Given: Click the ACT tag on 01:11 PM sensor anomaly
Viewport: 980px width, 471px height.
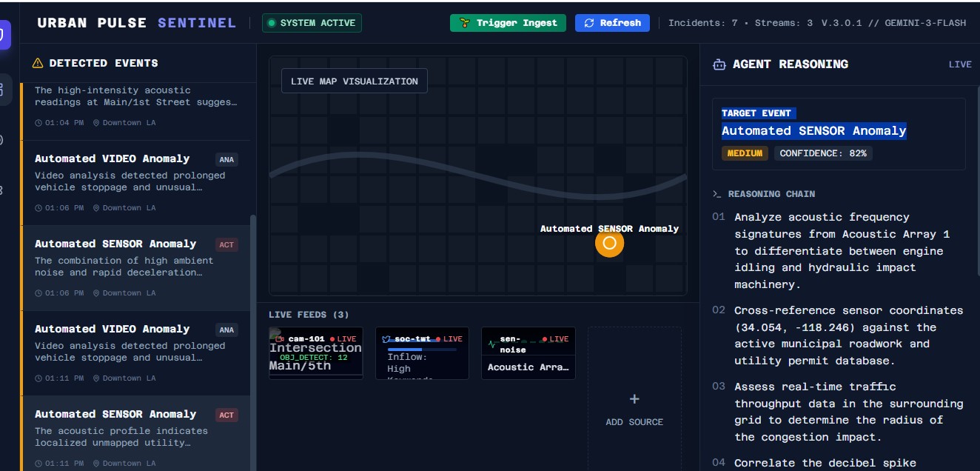Looking at the screenshot, I should [x=226, y=415].
